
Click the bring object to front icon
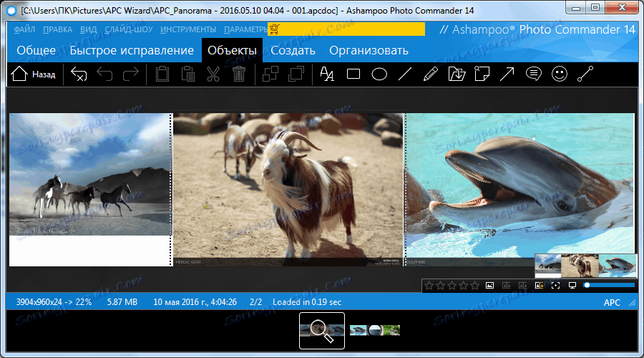point(296,74)
